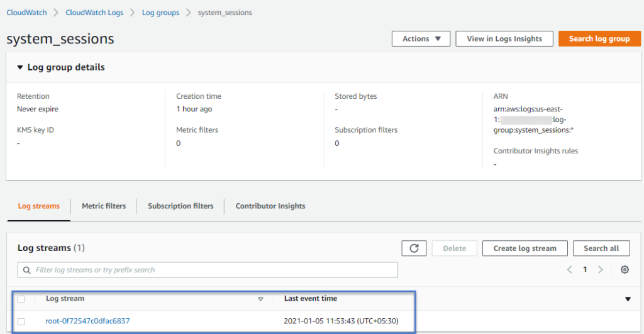Open the Actions dropdown
The image size is (644, 334).
(421, 38)
